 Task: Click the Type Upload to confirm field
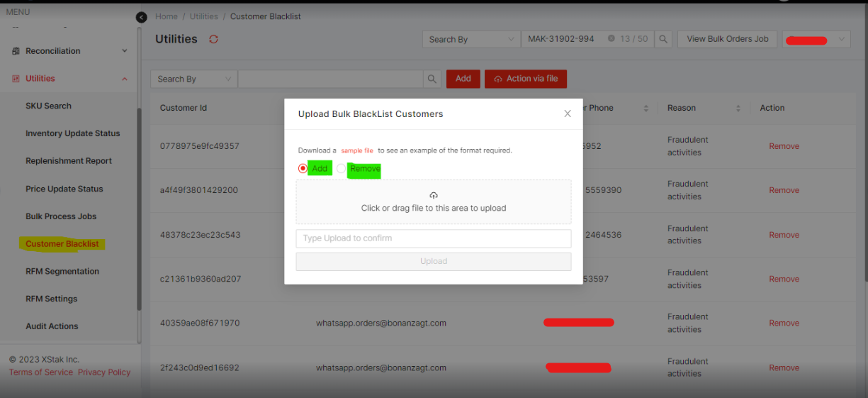point(434,238)
